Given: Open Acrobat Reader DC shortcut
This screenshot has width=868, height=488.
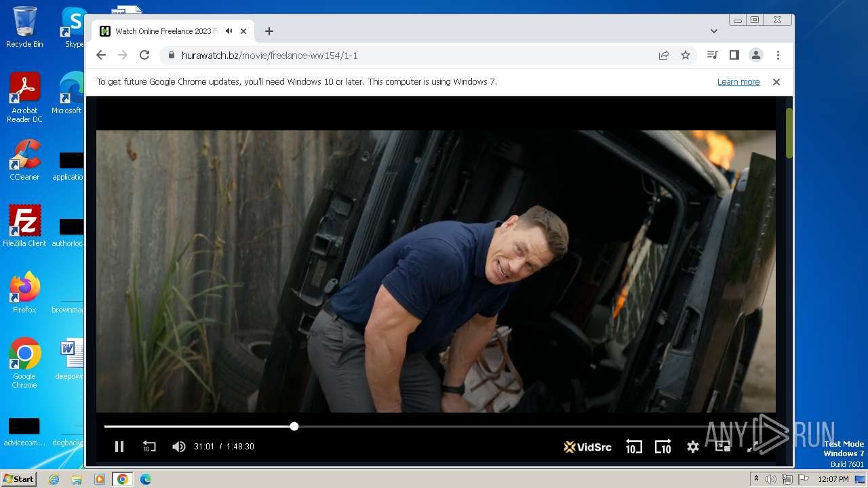Looking at the screenshot, I should pyautogui.click(x=24, y=98).
